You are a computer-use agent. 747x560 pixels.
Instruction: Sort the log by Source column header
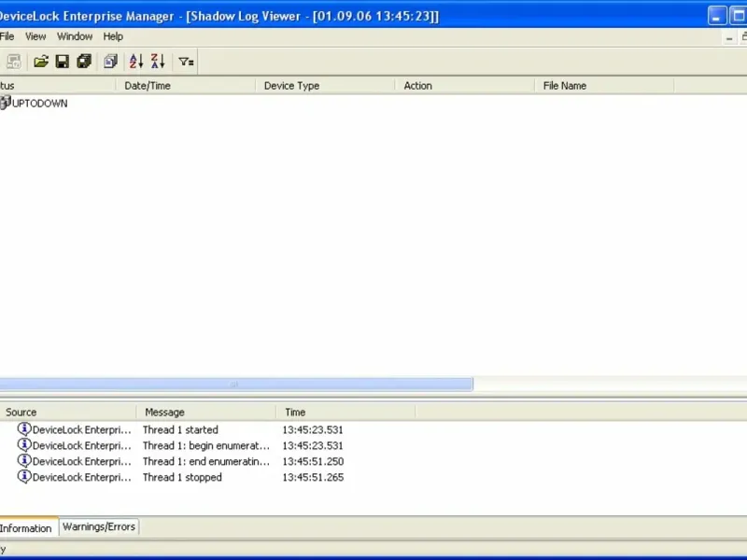pos(68,412)
